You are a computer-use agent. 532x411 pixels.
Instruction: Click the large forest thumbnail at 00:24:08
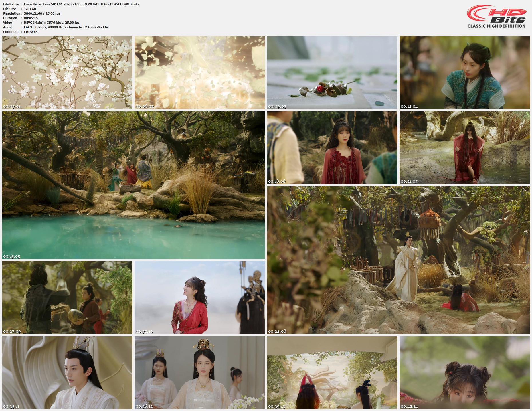[398, 260]
